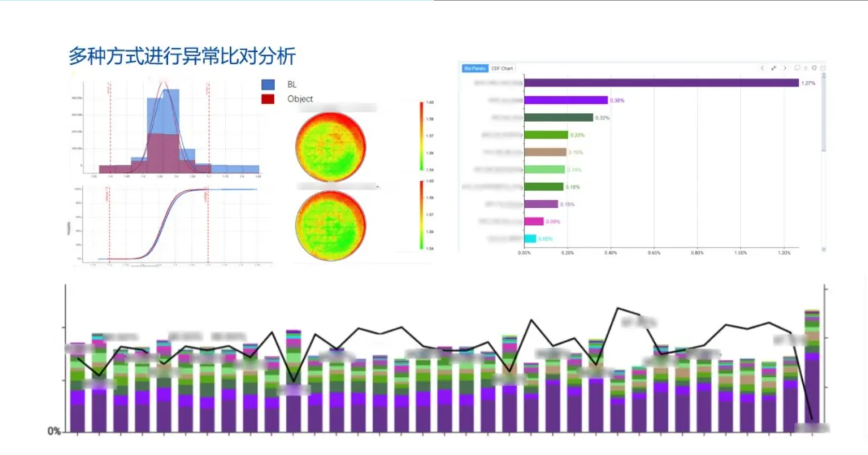Click the collapse arrows icon in chart toolbar
868x455 pixels.
(x=773, y=68)
